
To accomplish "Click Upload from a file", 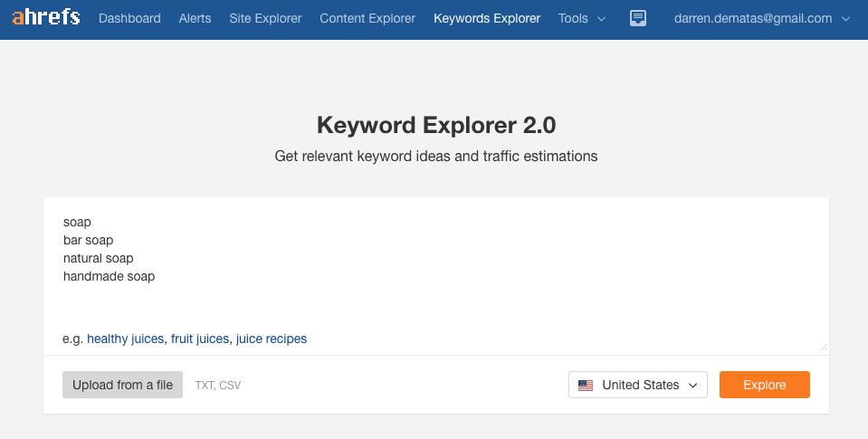I will click(122, 385).
